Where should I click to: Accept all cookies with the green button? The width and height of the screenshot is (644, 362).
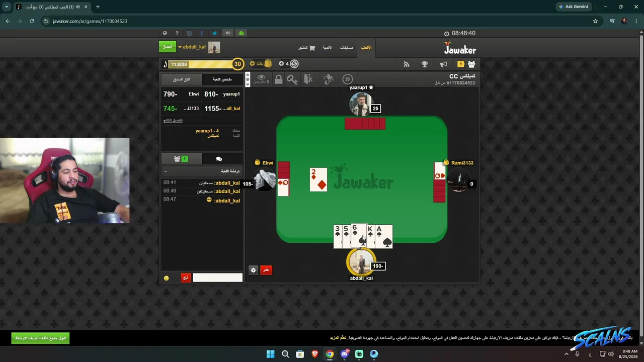(40, 338)
